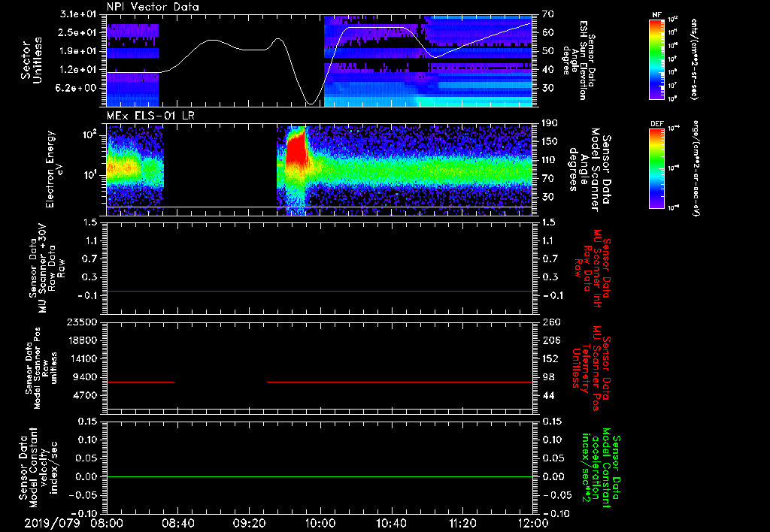Click the DEF color bar scale
The width and height of the screenshot is (770, 532).
click(657, 168)
